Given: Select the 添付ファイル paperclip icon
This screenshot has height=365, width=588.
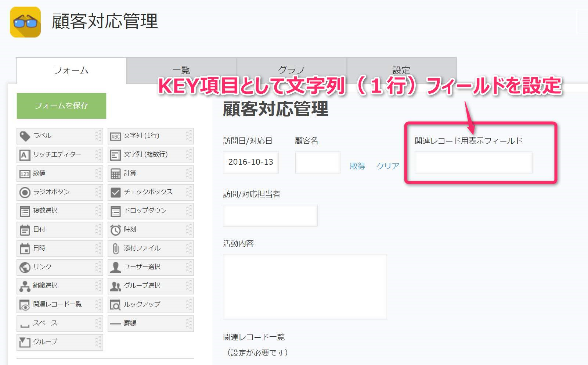Looking at the screenshot, I should [x=115, y=249].
